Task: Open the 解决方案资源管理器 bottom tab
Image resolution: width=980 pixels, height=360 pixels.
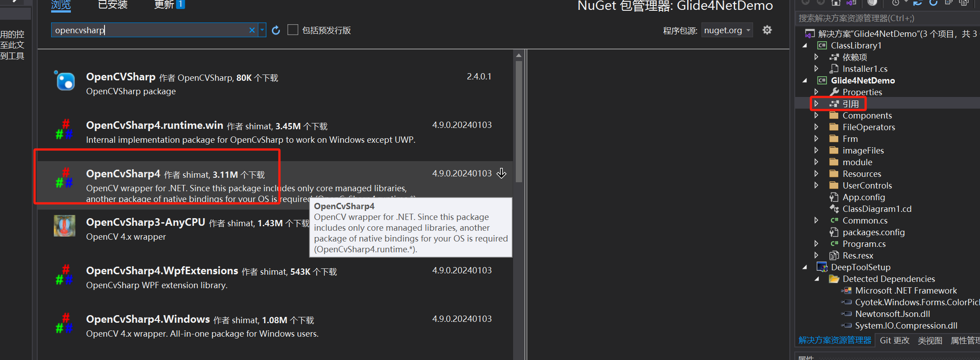Action: pyautogui.click(x=835, y=340)
